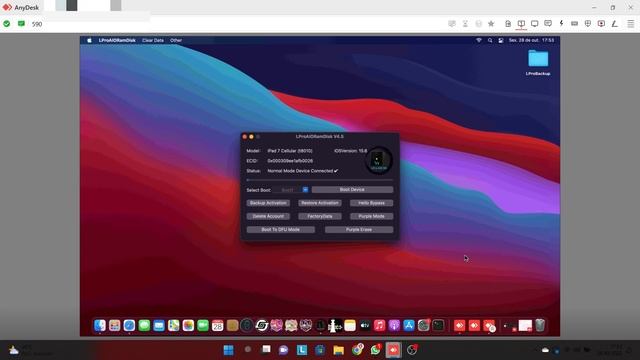Open the AnyDesk hamburger menu

[x=631, y=24]
